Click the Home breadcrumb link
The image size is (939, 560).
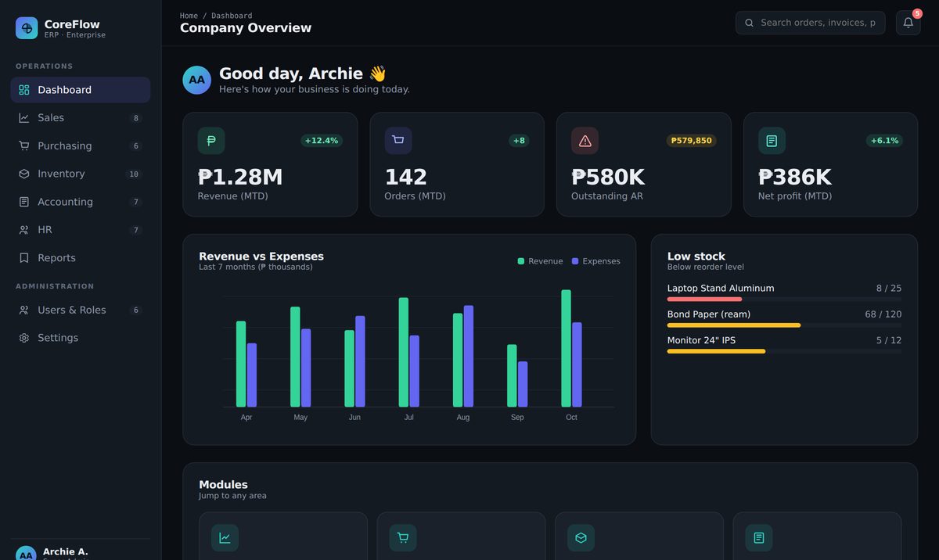pos(189,16)
